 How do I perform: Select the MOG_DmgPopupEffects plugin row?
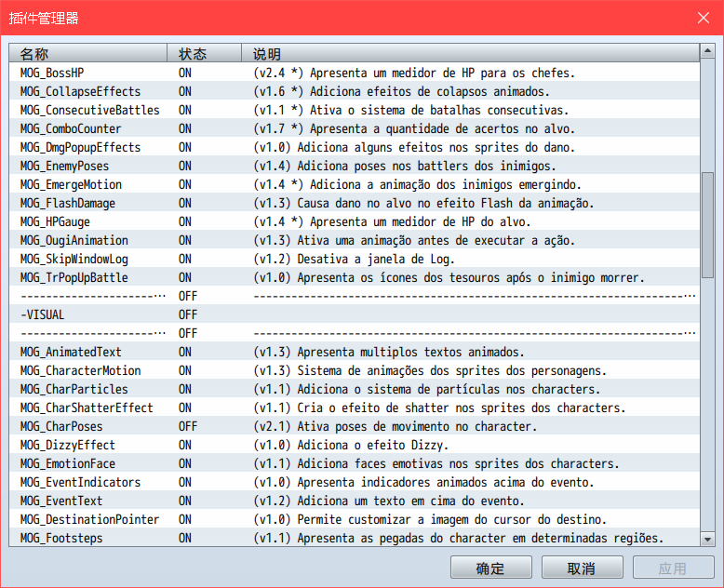[x=355, y=147]
